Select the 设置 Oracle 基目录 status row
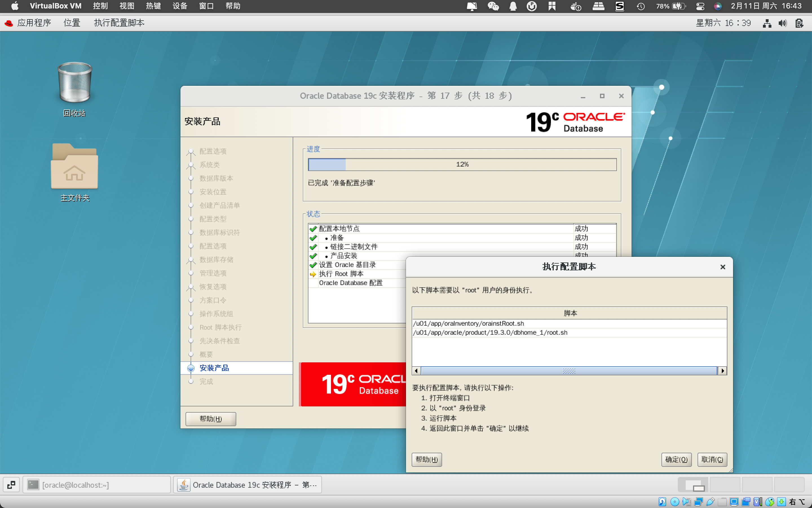 click(x=357, y=265)
